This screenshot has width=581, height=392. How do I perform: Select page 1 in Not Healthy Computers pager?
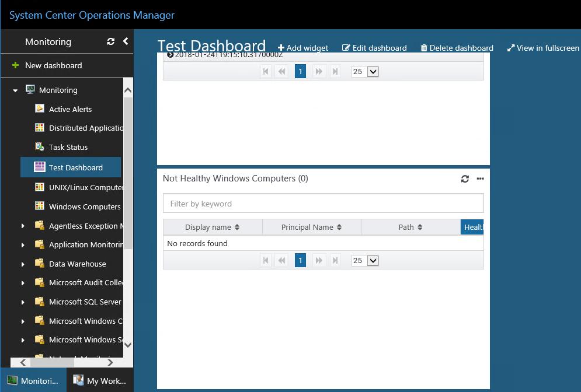[301, 260]
